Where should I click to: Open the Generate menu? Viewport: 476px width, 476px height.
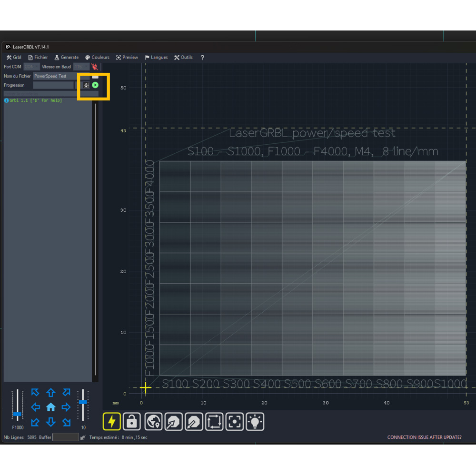click(x=67, y=58)
